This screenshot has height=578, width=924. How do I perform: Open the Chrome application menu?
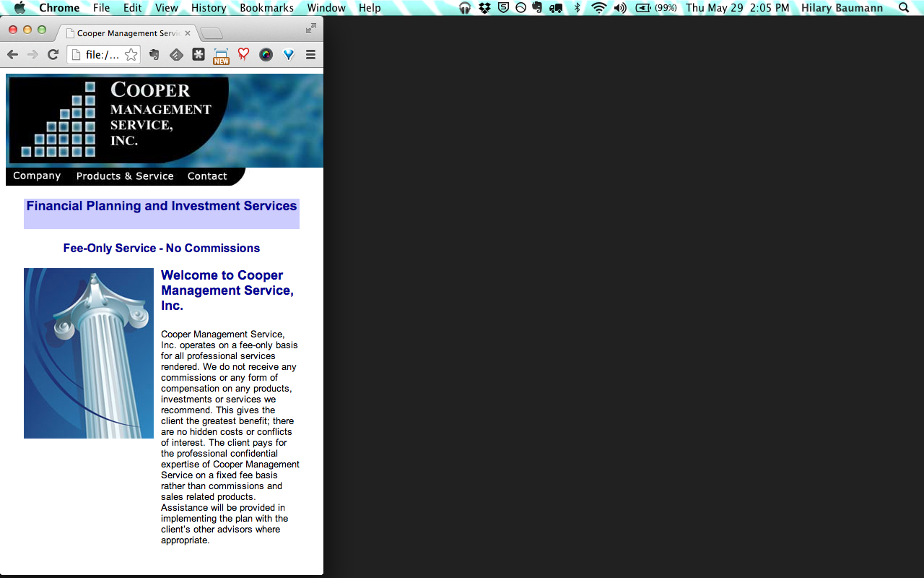click(x=59, y=8)
